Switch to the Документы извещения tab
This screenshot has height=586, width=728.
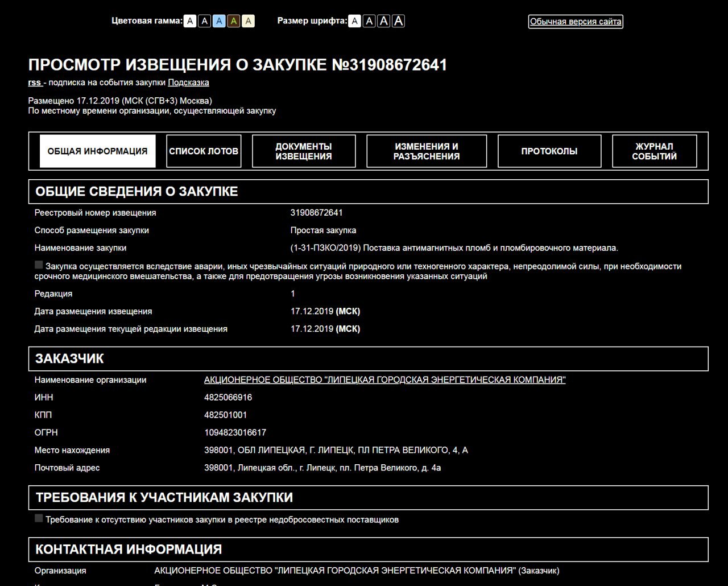pyautogui.click(x=304, y=151)
